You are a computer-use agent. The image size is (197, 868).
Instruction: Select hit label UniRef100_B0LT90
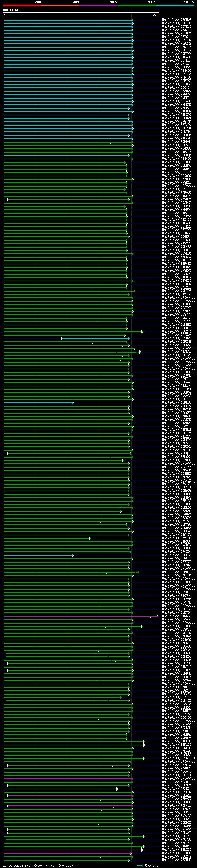(177, 132)
